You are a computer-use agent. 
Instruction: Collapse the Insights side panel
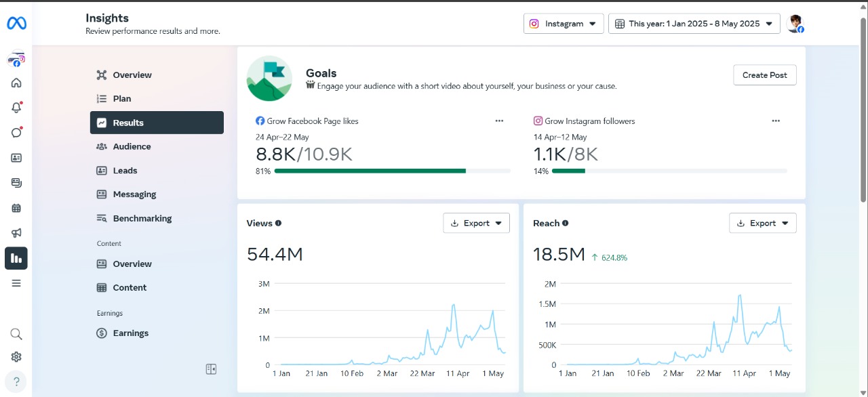pyautogui.click(x=211, y=369)
